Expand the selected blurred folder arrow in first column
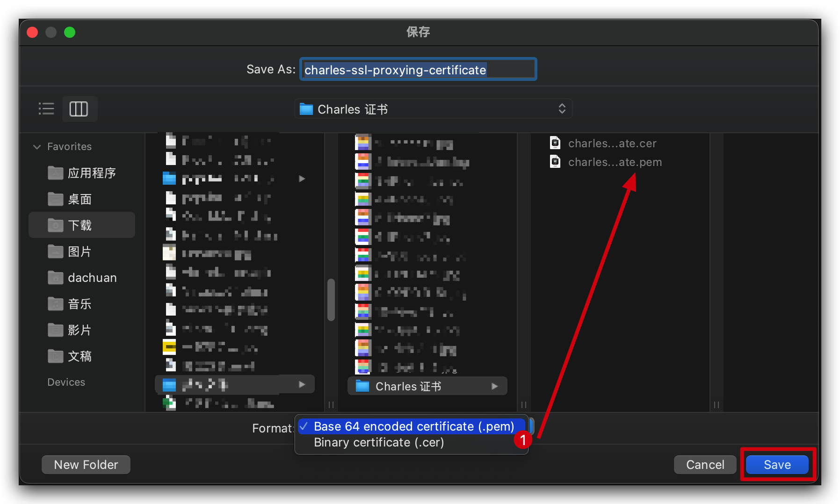Viewport: 840px width, 504px height. pos(302,384)
